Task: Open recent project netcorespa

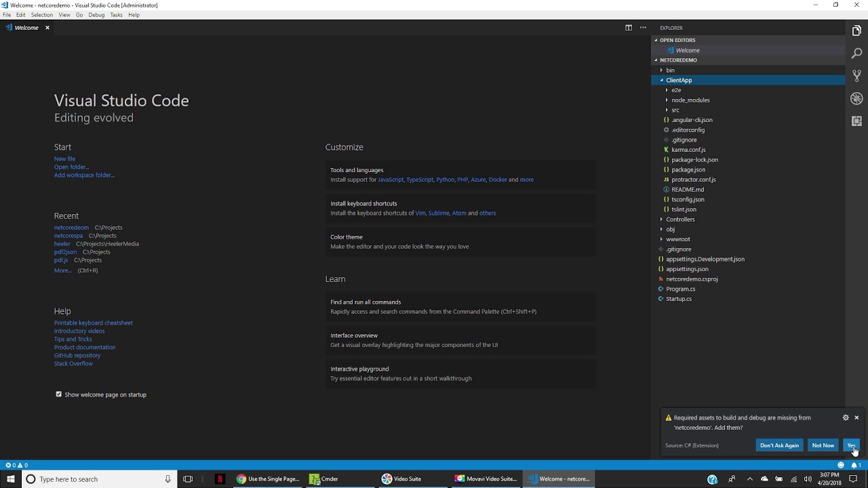Action: point(68,236)
